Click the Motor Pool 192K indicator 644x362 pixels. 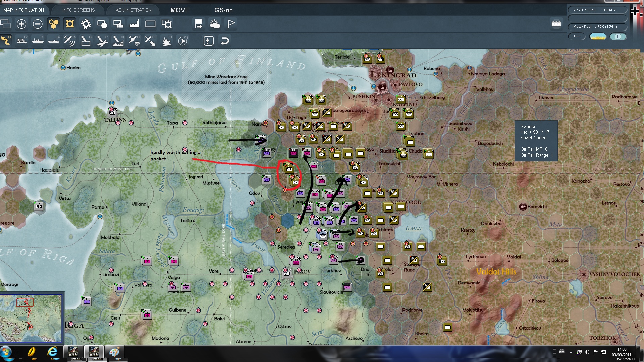(597, 26)
